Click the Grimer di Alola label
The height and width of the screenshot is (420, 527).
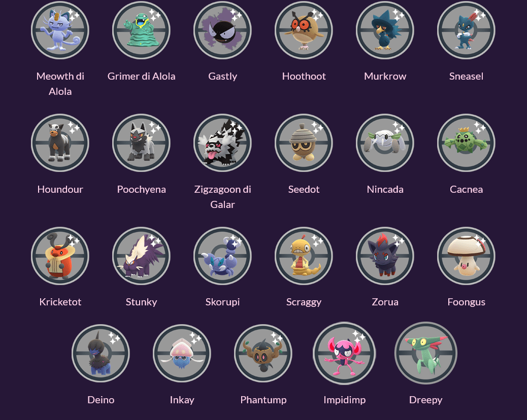pyautogui.click(x=142, y=76)
